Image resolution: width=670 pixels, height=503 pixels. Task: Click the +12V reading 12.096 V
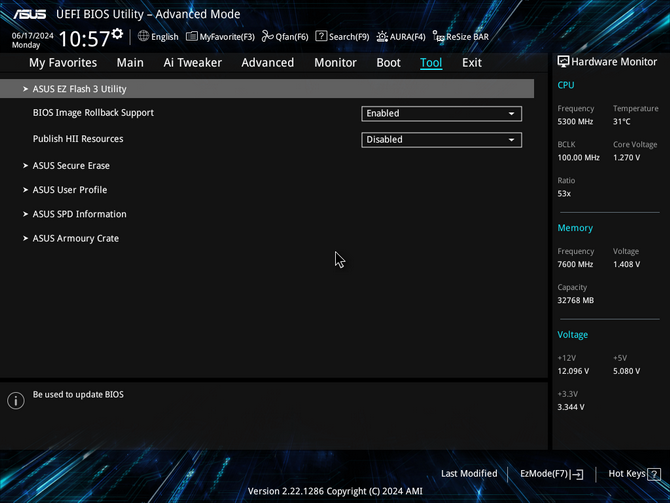pyautogui.click(x=573, y=371)
